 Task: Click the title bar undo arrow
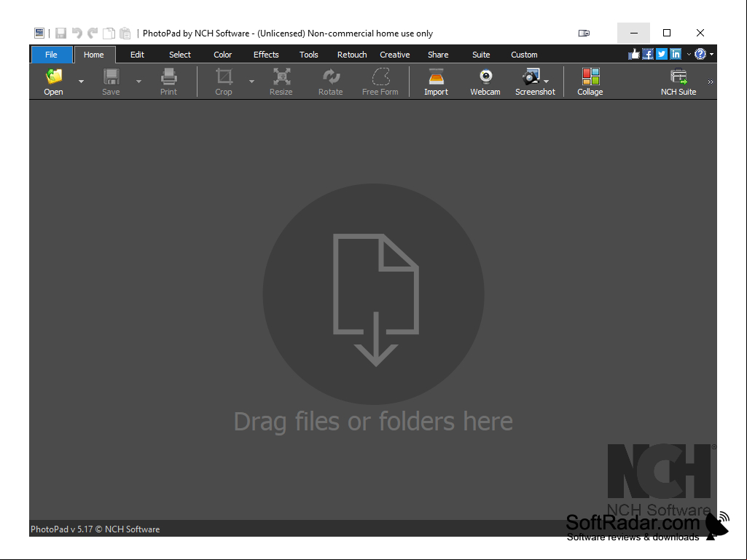(x=77, y=33)
